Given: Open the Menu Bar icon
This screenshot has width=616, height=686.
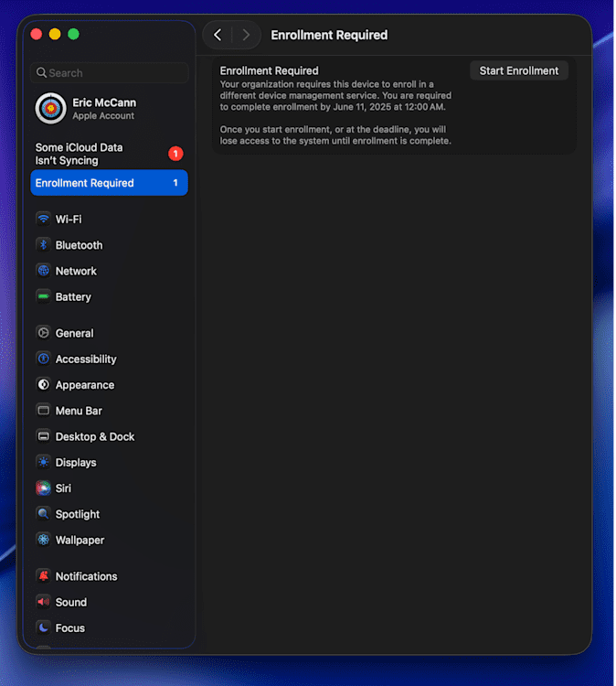Looking at the screenshot, I should click(x=43, y=411).
